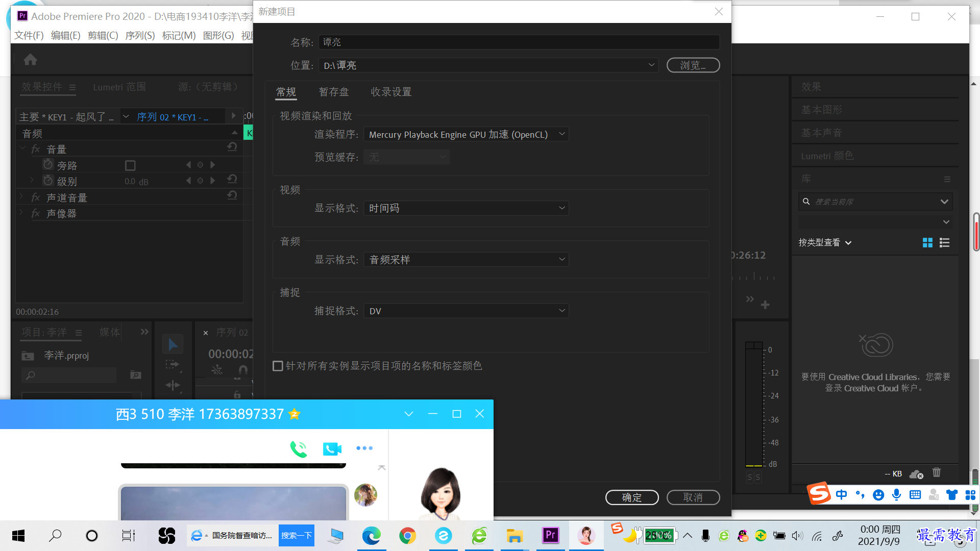This screenshot has width=980, height=551.
Task: Toggle animation stopwatch for 级别
Action: point(48,181)
